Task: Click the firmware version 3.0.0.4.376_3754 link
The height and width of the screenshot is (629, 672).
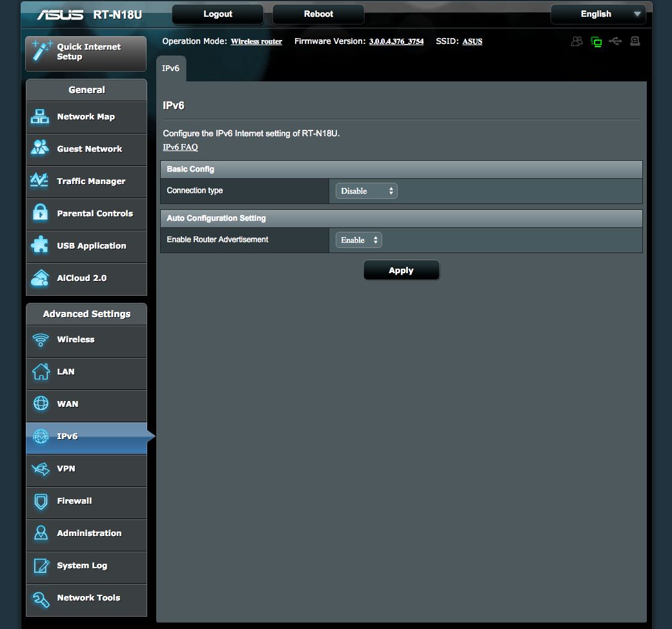Action: pos(396,41)
